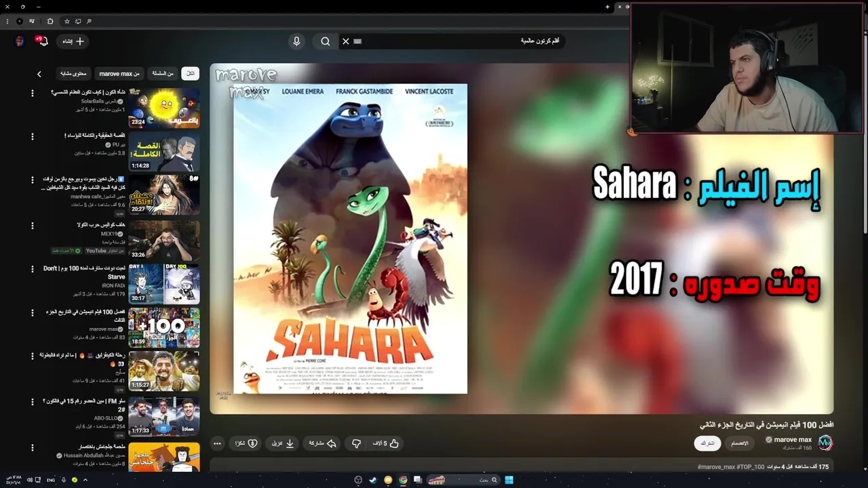This screenshot has height=488, width=868.
Task: Click the video player Sahara poster area
Action: (x=351, y=239)
